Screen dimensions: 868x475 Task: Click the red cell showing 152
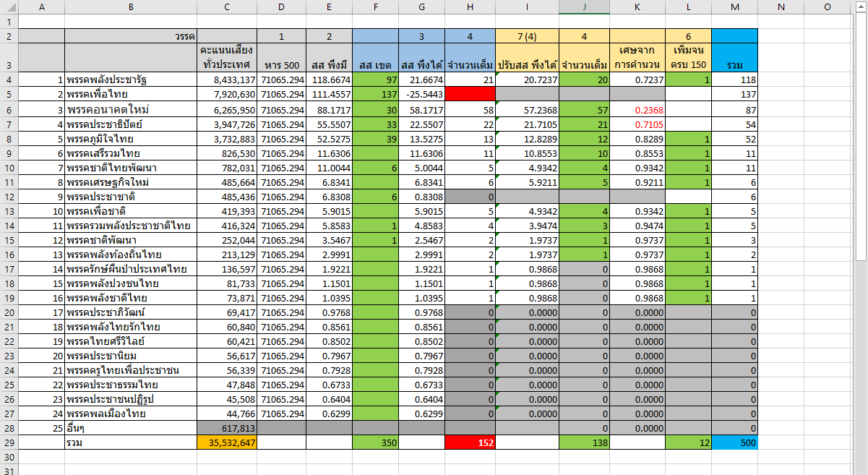click(x=470, y=442)
